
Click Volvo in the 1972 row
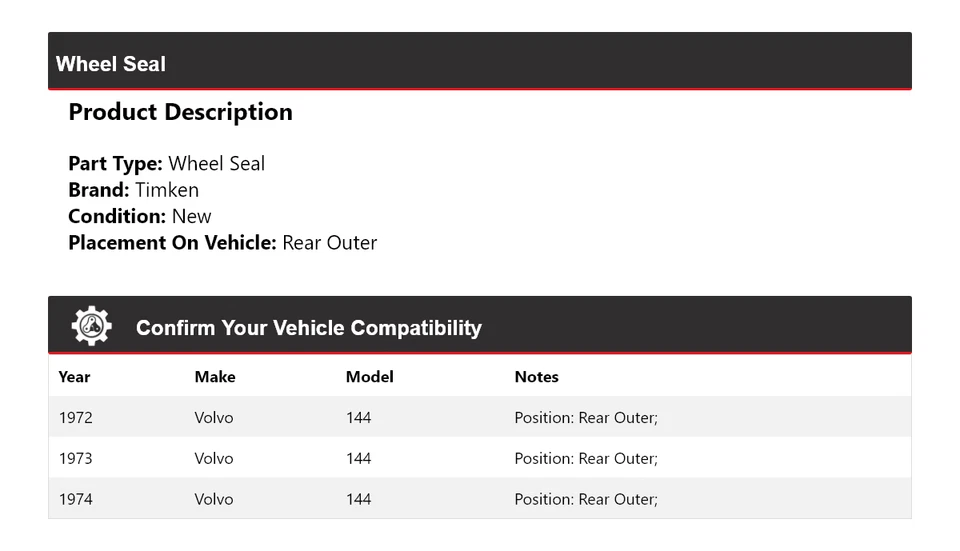click(214, 418)
